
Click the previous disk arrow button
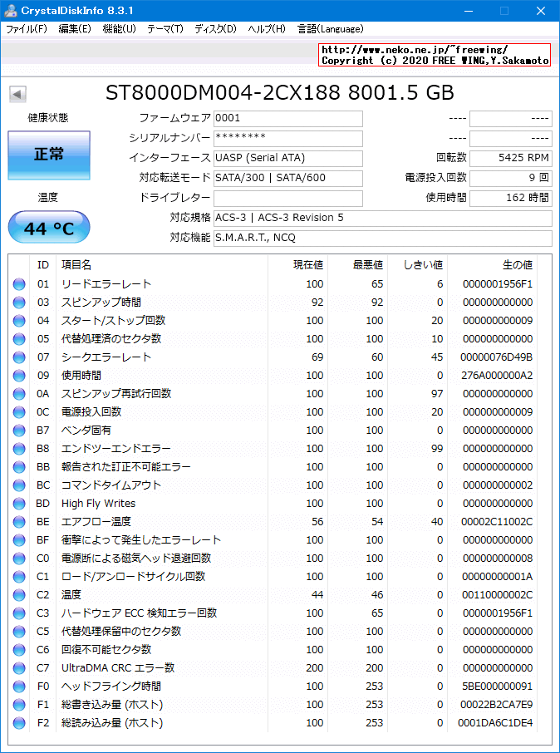(x=17, y=94)
